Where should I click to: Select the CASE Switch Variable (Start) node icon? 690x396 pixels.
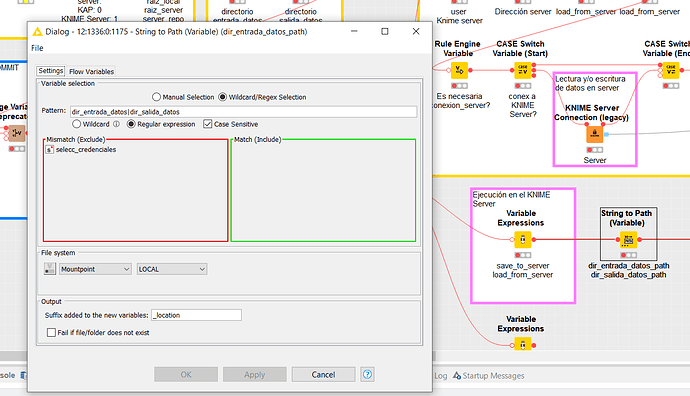[x=523, y=70]
